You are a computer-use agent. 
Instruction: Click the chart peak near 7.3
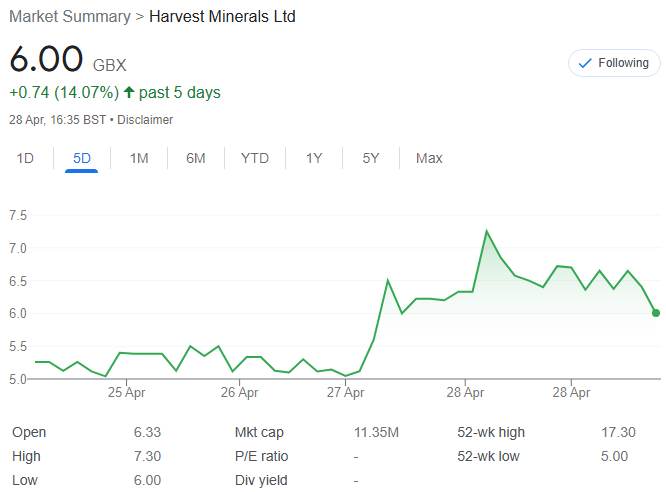pos(486,231)
